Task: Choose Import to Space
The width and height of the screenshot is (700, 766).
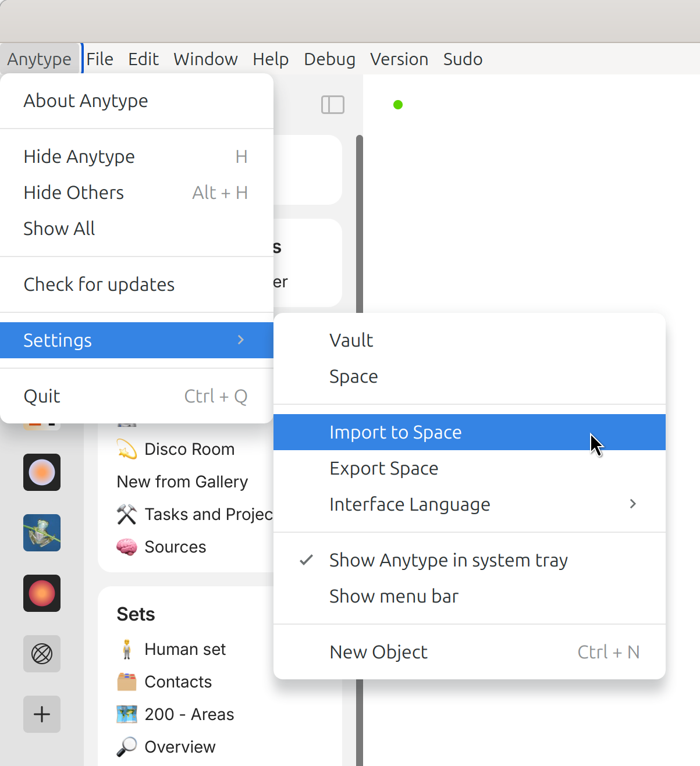Action: pos(395,432)
